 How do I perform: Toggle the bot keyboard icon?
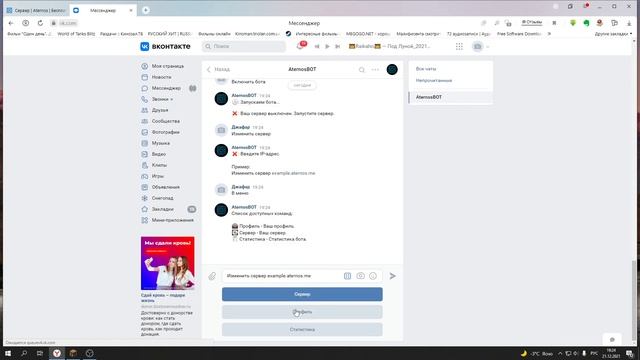click(347, 276)
